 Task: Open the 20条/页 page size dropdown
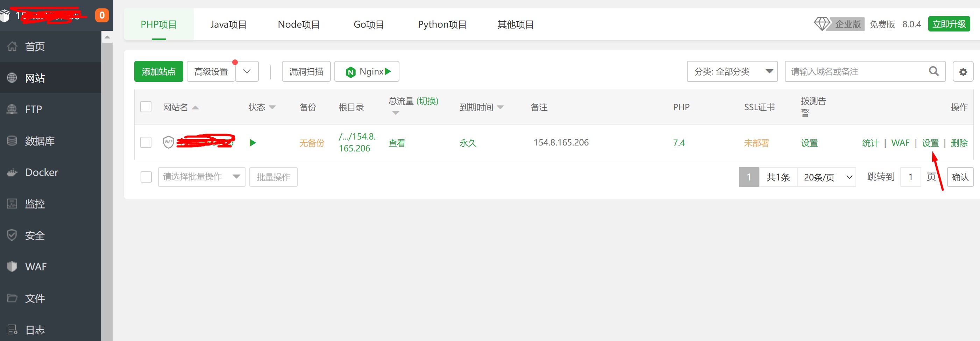[827, 177]
